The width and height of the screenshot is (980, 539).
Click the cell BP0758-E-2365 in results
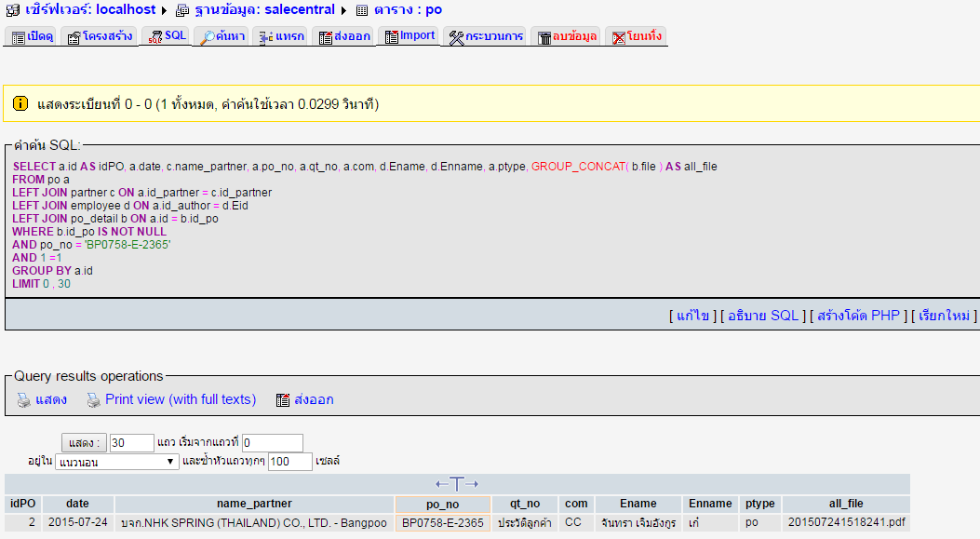(x=442, y=523)
